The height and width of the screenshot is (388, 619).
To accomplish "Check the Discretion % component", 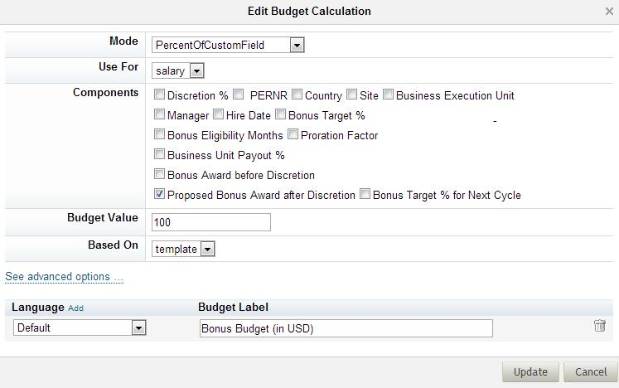I will 159,94.
